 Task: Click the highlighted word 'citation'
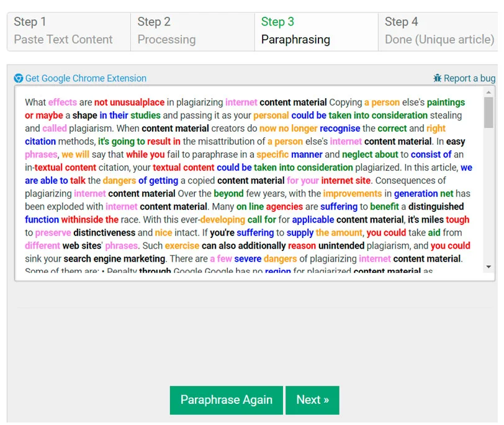point(40,141)
